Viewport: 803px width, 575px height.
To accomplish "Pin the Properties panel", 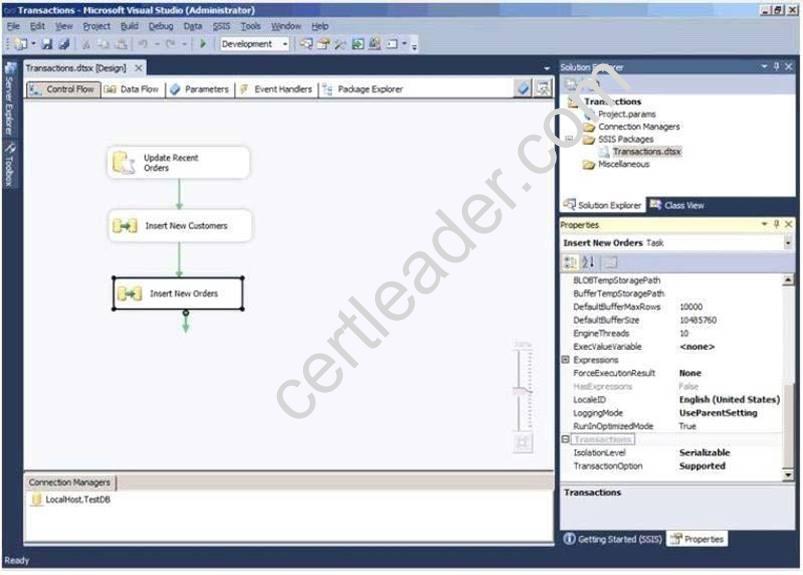I will (x=777, y=224).
